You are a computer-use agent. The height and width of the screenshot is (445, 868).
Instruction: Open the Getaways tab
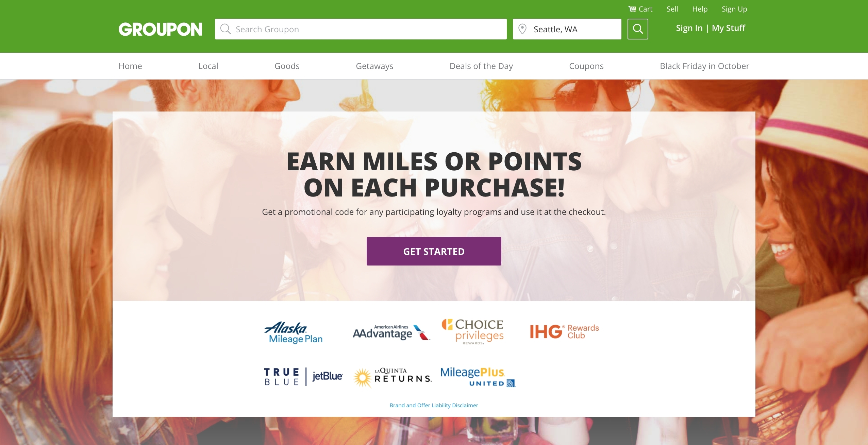374,66
